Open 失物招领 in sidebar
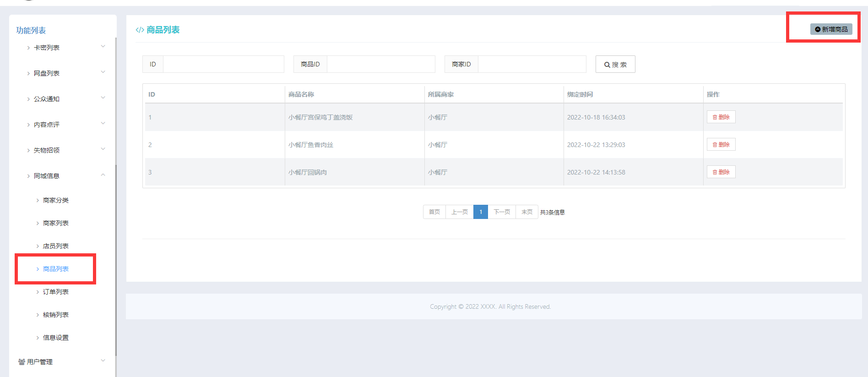Screen dimensions: 868x377 pos(46,150)
